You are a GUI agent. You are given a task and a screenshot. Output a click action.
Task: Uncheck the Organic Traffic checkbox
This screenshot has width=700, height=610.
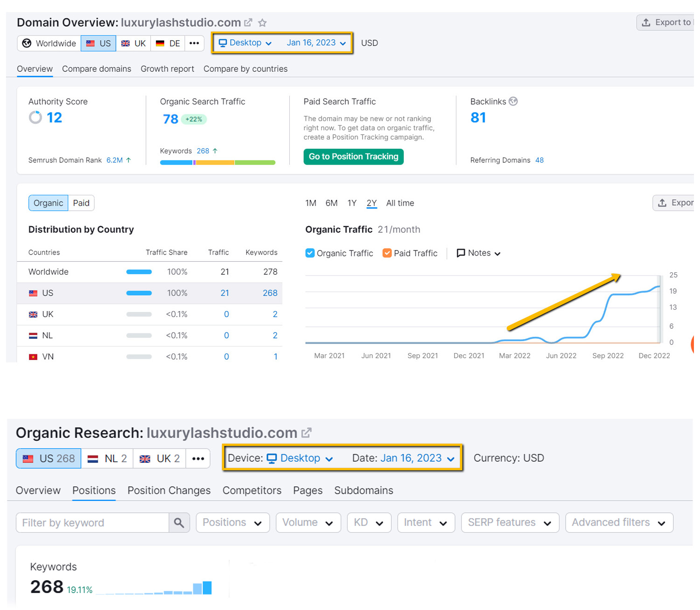point(310,253)
